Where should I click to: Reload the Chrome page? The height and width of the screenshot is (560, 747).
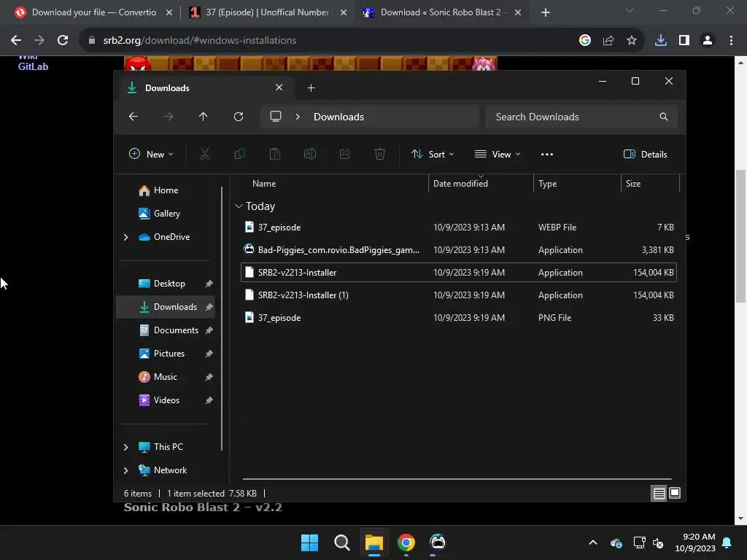[x=63, y=41]
